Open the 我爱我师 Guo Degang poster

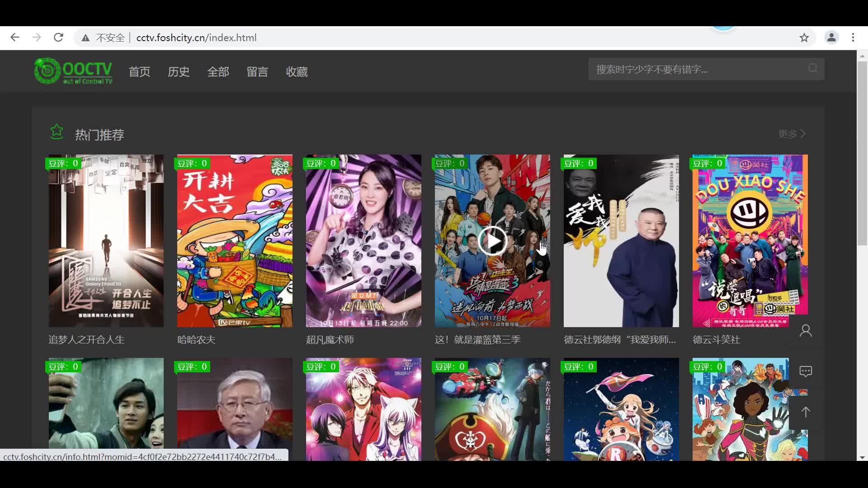[x=621, y=241]
